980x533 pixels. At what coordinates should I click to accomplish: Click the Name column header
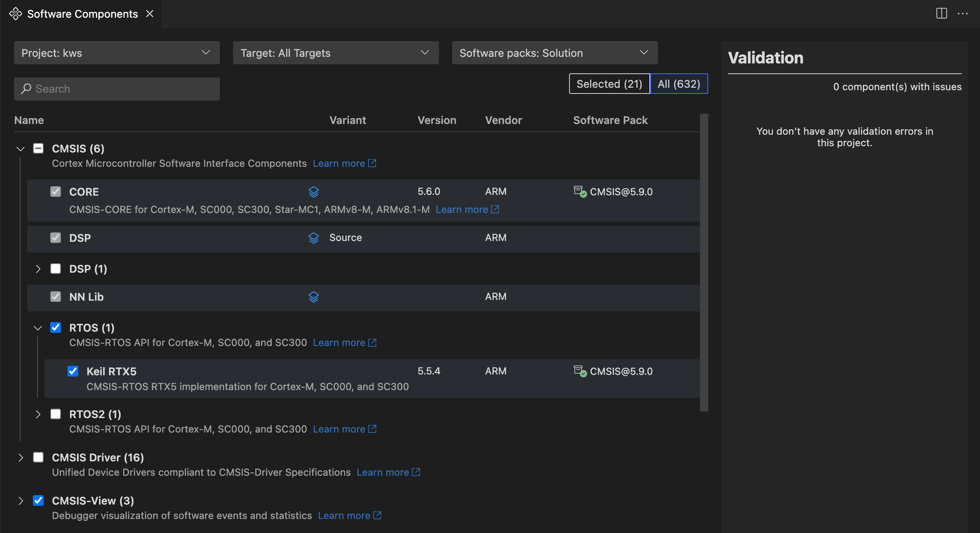pyautogui.click(x=29, y=120)
